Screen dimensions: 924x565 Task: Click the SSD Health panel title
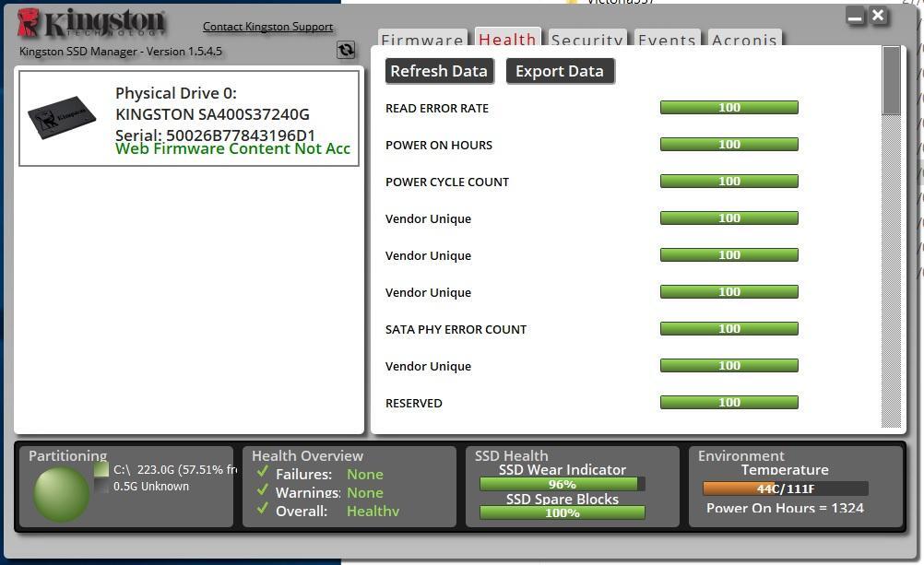click(x=511, y=455)
